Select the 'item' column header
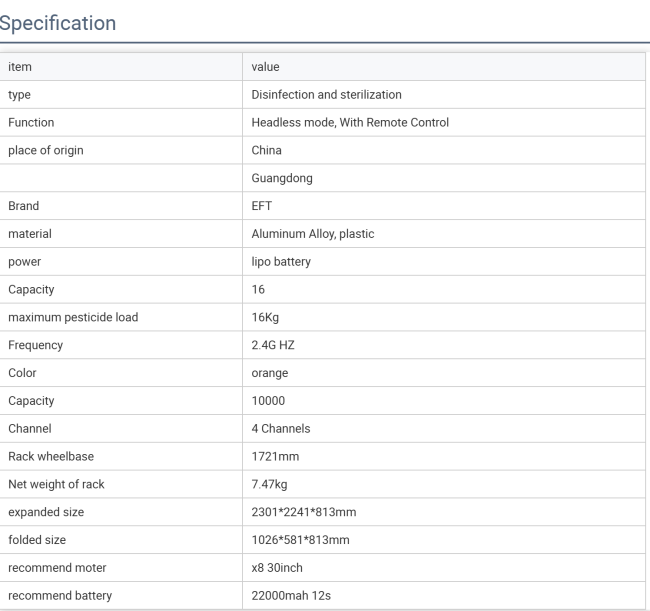The image size is (650, 611). 20,67
